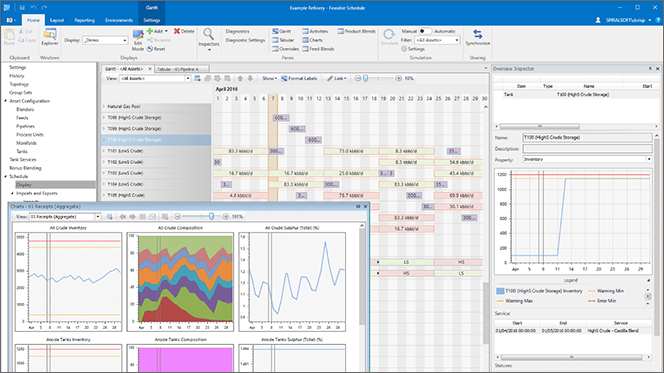Click Charts window zoom-in plus icon
Screen dimensions: 664x373
[226, 216]
